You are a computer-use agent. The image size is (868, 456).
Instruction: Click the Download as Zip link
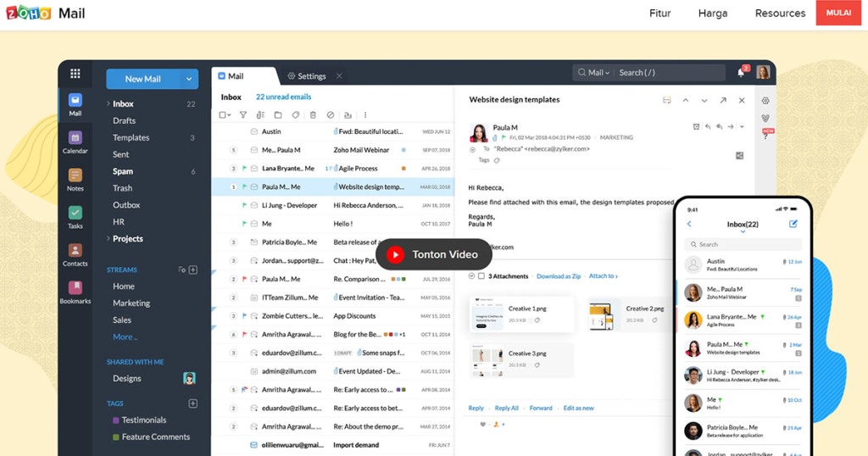pyautogui.click(x=559, y=276)
